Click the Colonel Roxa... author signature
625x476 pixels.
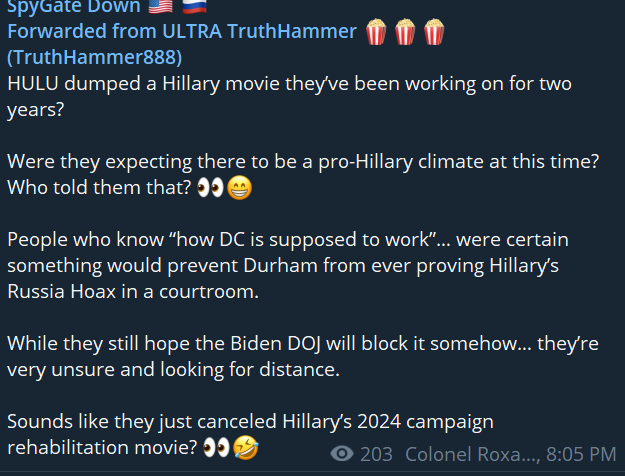coord(473,454)
